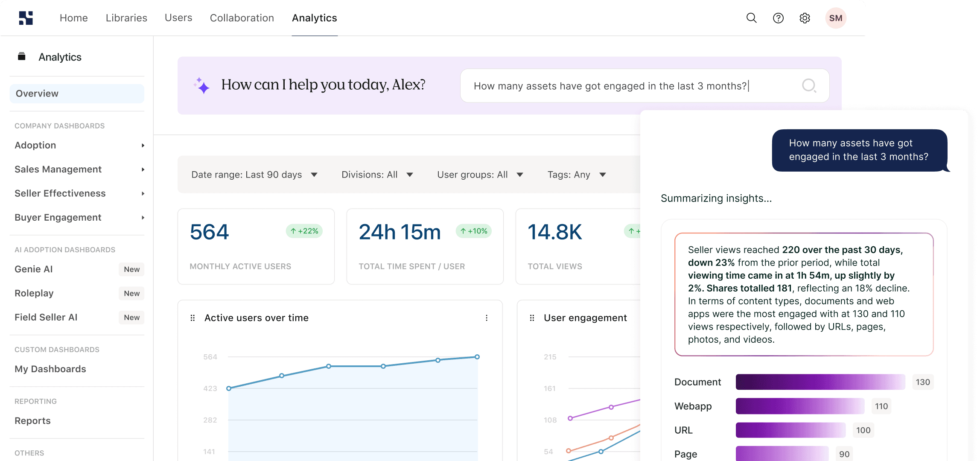This screenshot has width=980, height=461.
Task: Expand the Sales Management section
Action: point(79,169)
